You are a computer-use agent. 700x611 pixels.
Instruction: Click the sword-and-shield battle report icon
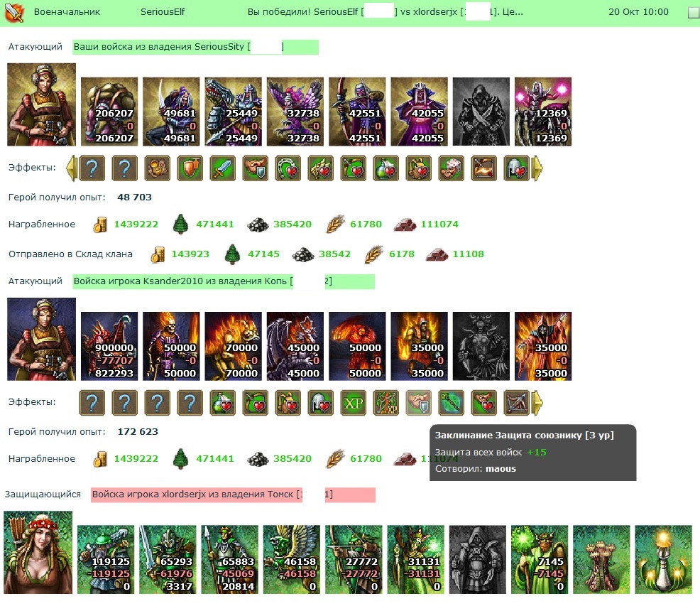point(13,13)
